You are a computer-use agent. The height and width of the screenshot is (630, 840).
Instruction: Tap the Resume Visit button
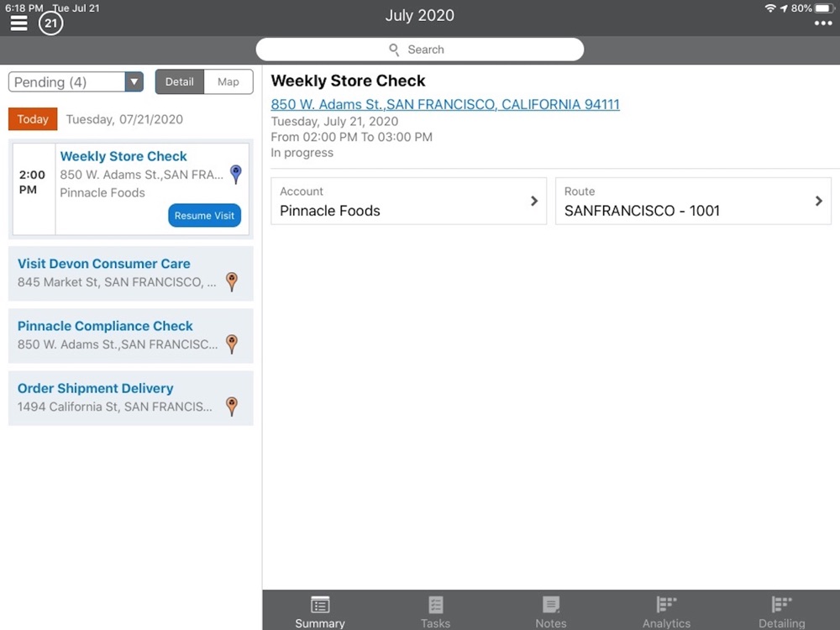(x=205, y=215)
